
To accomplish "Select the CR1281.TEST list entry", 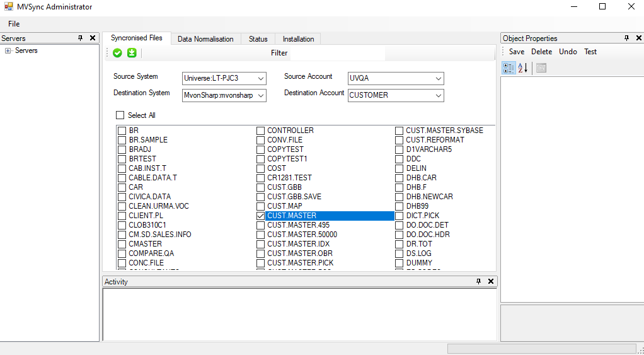I will click(290, 178).
